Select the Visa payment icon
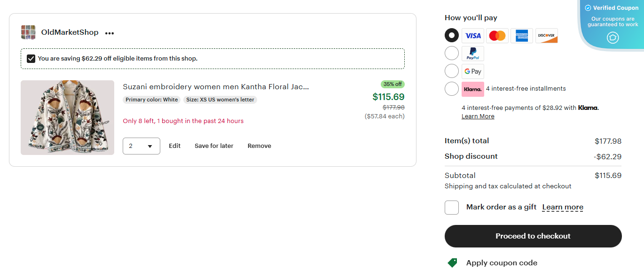 click(472, 36)
